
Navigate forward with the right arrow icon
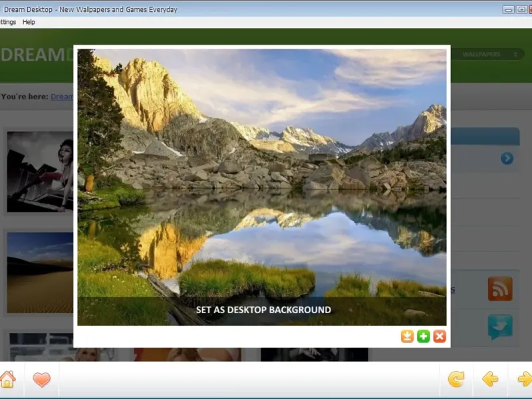[x=525, y=379]
